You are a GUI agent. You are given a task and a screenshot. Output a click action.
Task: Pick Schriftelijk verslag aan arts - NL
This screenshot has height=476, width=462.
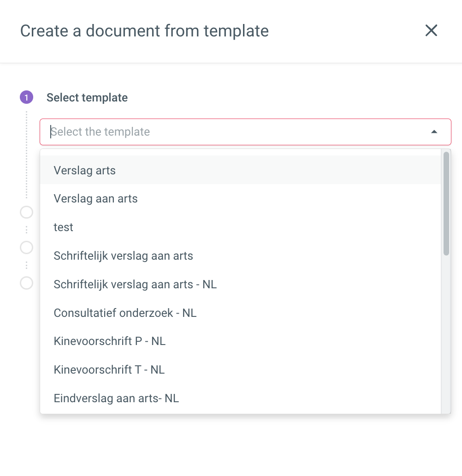click(240, 284)
